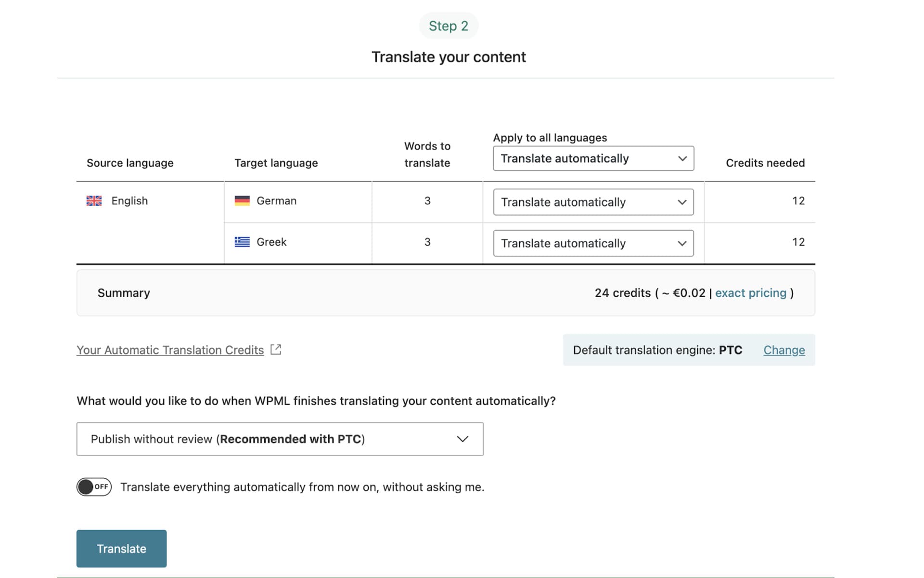Click Change to switch translation engine
924x578 pixels.
[x=784, y=350]
